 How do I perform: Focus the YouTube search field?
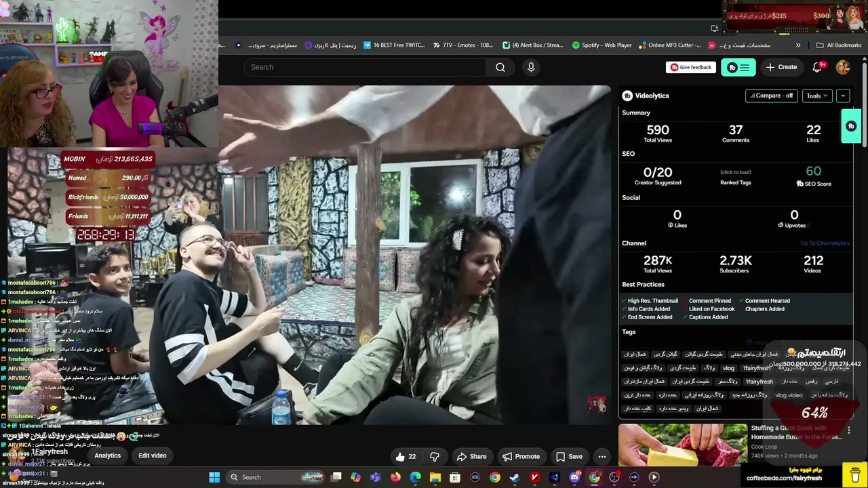366,67
